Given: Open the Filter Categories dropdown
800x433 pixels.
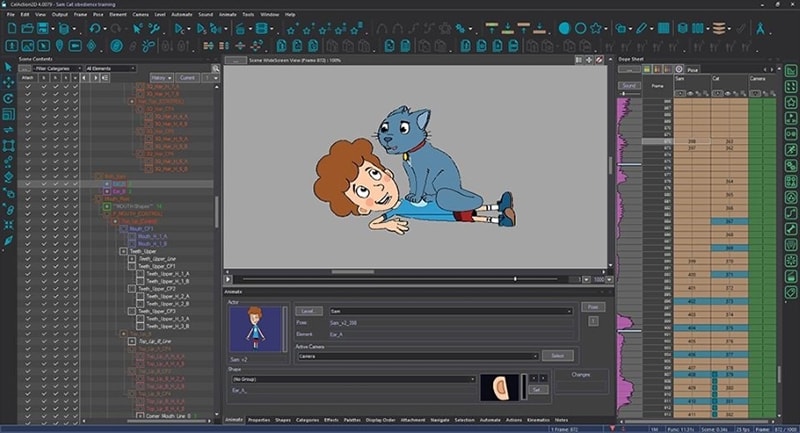Looking at the screenshot, I should (57, 68).
